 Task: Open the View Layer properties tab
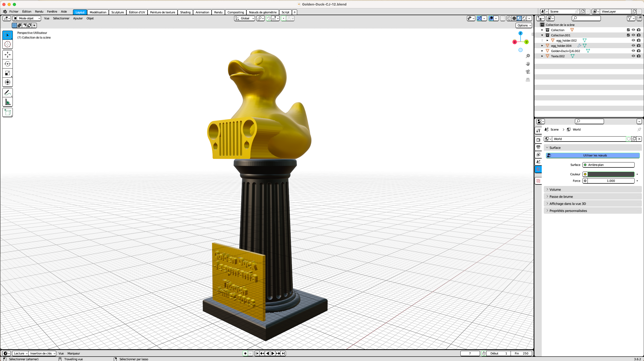(x=538, y=154)
